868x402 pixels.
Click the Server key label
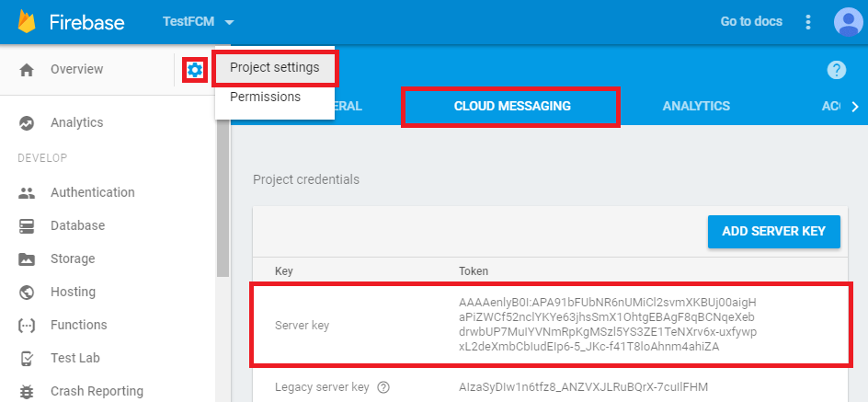303,326
